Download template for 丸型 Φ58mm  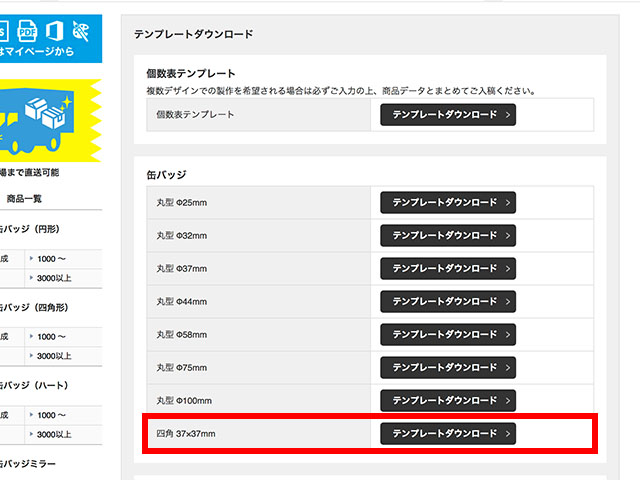pyautogui.click(x=448, y=335)
